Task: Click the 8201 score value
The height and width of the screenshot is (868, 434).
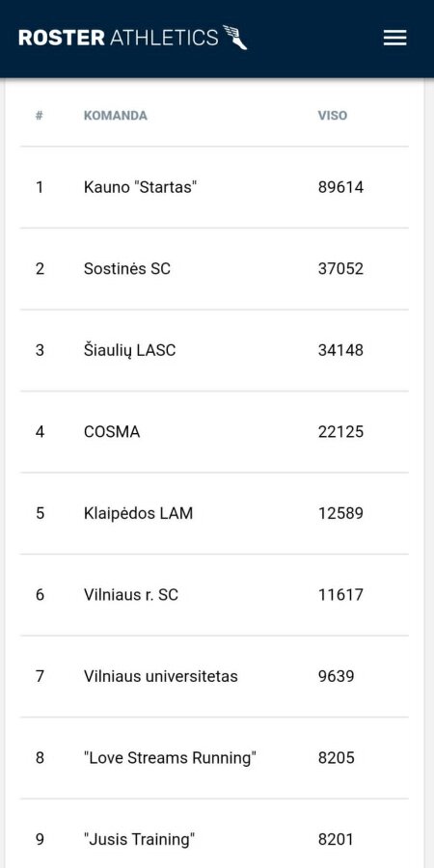Action: pos(336,839)
